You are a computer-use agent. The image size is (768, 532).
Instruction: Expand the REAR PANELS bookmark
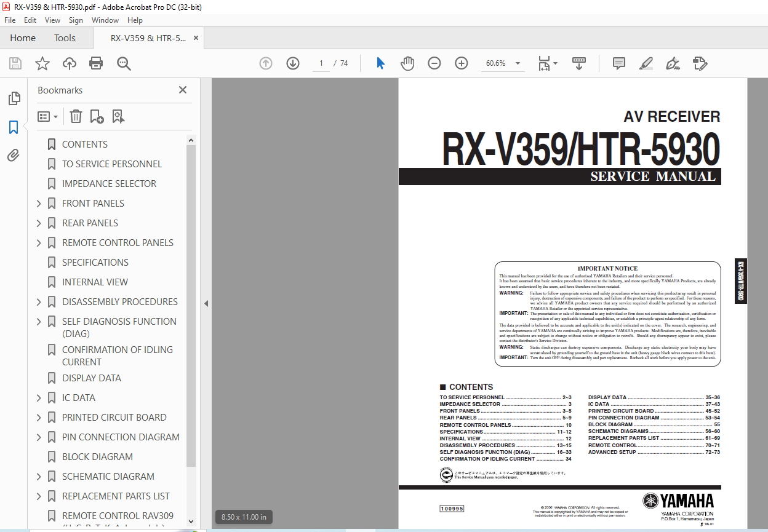39,223
